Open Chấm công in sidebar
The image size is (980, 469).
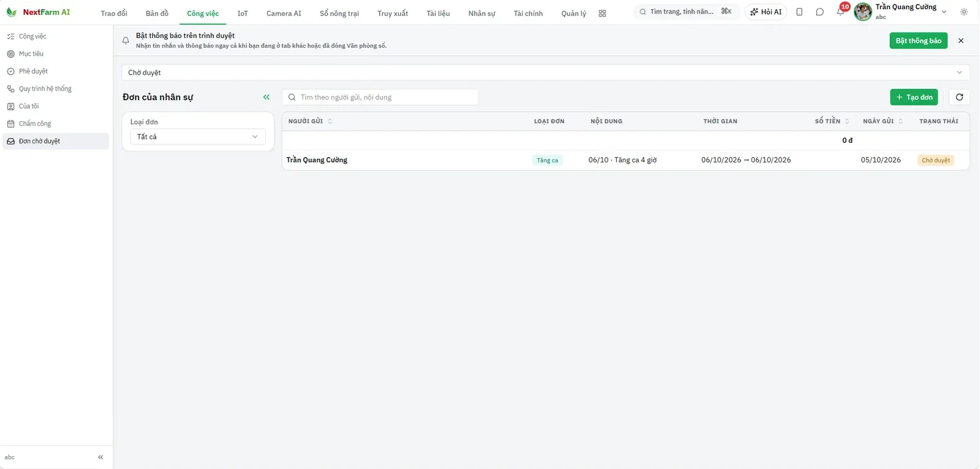56,124
